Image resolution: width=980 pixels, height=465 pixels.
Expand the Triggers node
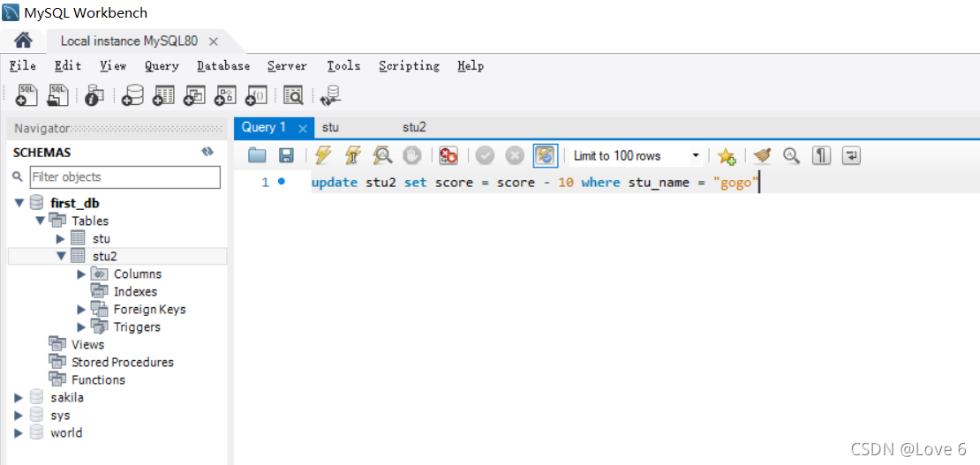click(x=81, y=326)
